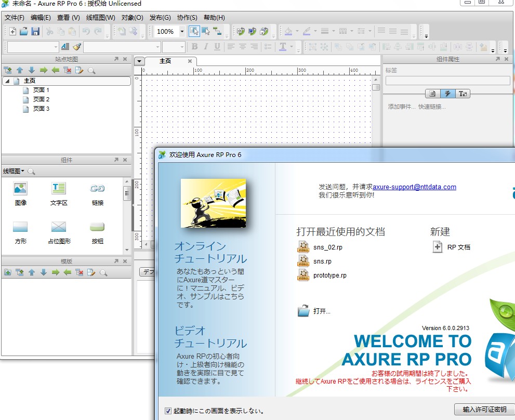Open the オンラインチュートリアル link
515x420 pixels.
point(210,253)
